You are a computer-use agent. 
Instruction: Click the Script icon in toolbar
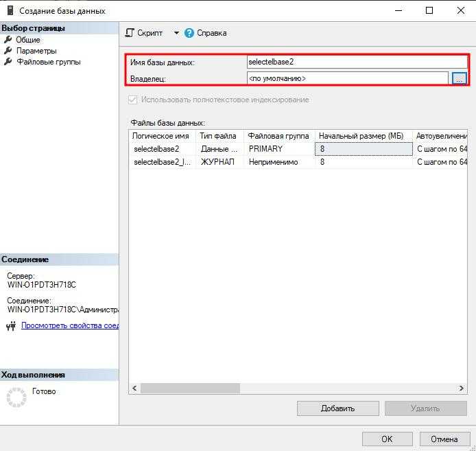pyautogui.click(x=130, y=33)
